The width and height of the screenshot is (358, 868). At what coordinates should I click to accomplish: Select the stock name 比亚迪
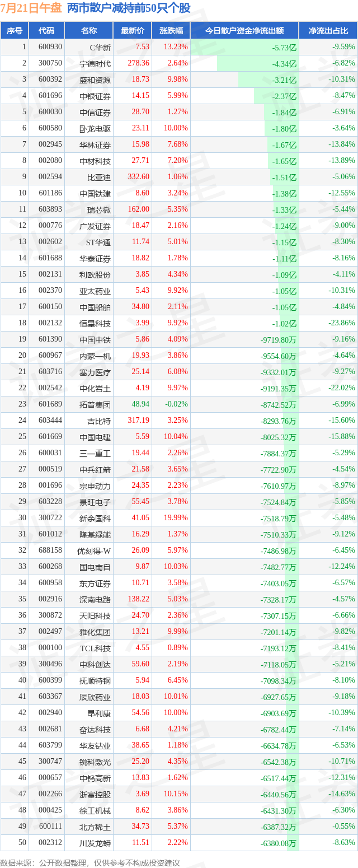[x=99, y=177]
